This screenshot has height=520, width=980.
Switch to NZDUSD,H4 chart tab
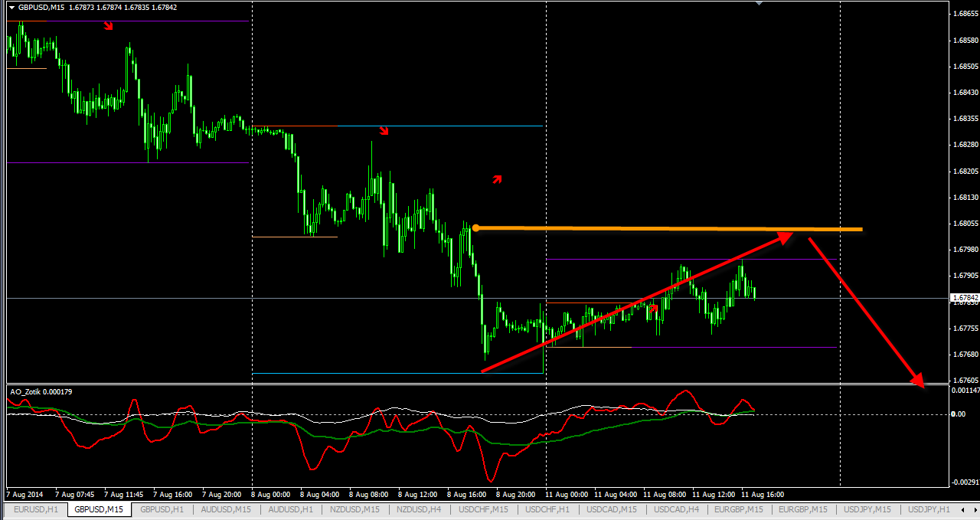point(420,510)
